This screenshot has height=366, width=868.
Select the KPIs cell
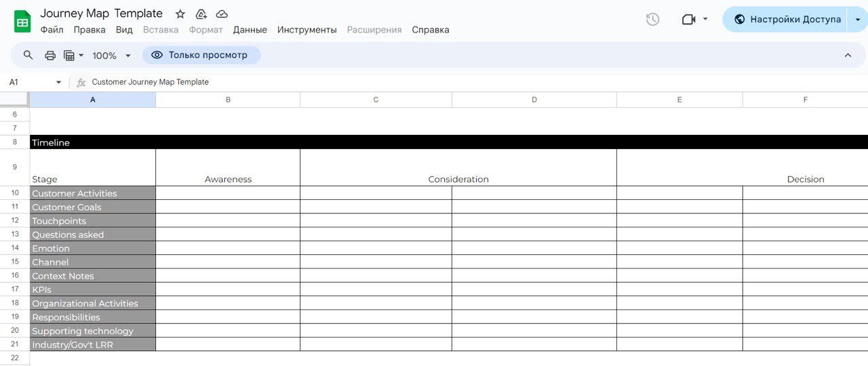pos(93,289)
